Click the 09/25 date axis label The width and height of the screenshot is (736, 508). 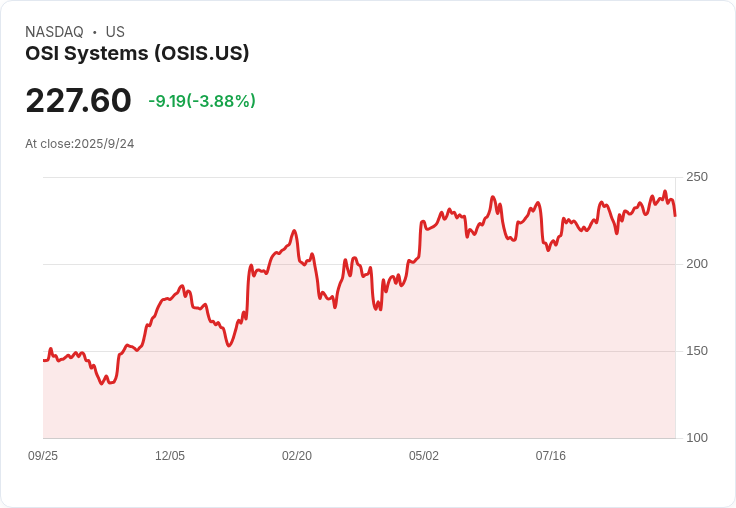point(43,455)
